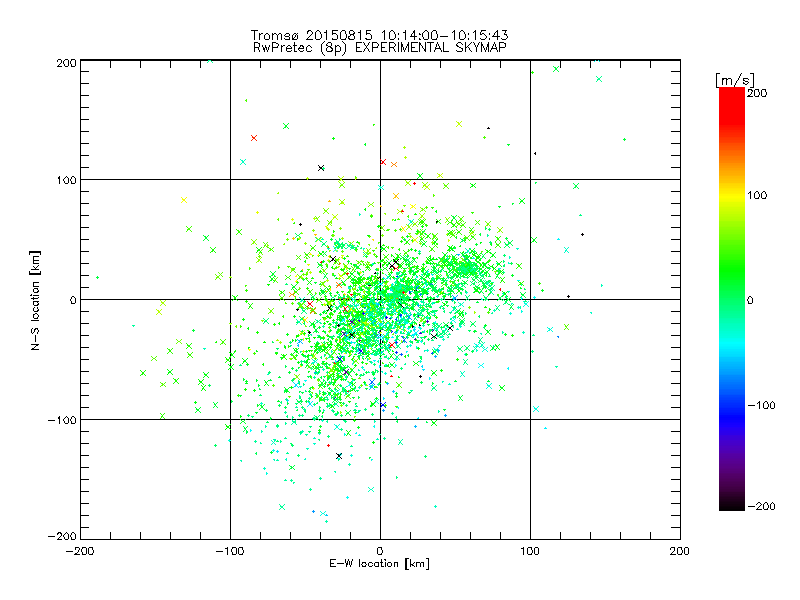Click the y-axis tick label '0'
Image resolution: width=800 pixels, height=600 pixels.
tap(73, 300)
